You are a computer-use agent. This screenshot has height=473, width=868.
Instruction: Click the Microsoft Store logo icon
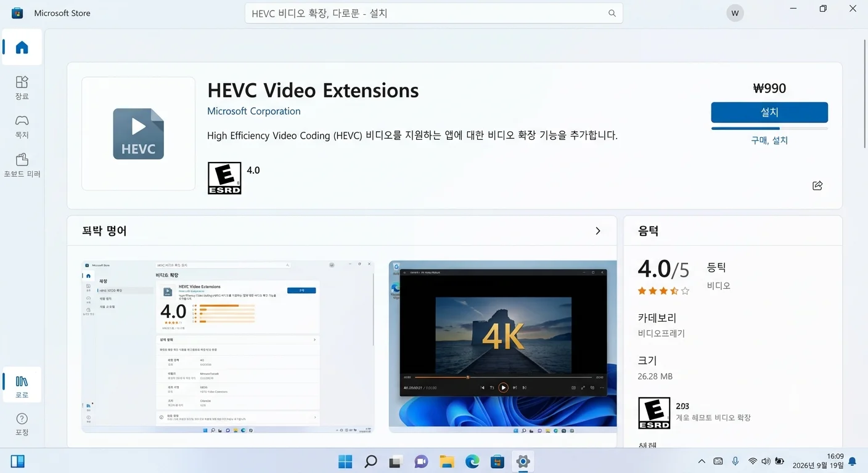[x=17, y=13]
